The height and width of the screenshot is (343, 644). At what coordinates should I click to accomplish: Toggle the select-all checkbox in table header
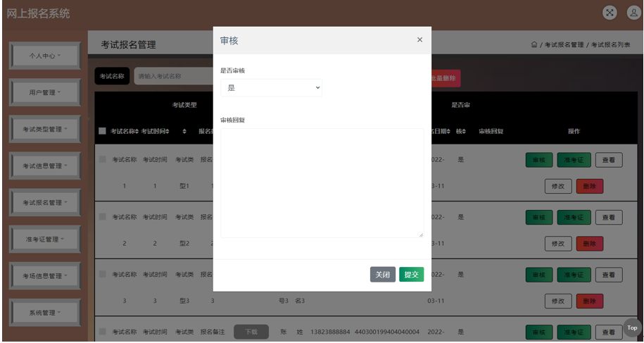(102, 131)
